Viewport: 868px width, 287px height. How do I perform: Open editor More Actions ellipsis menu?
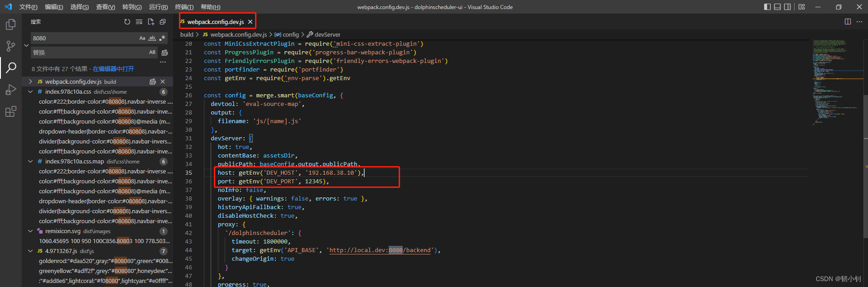point(859,22)
